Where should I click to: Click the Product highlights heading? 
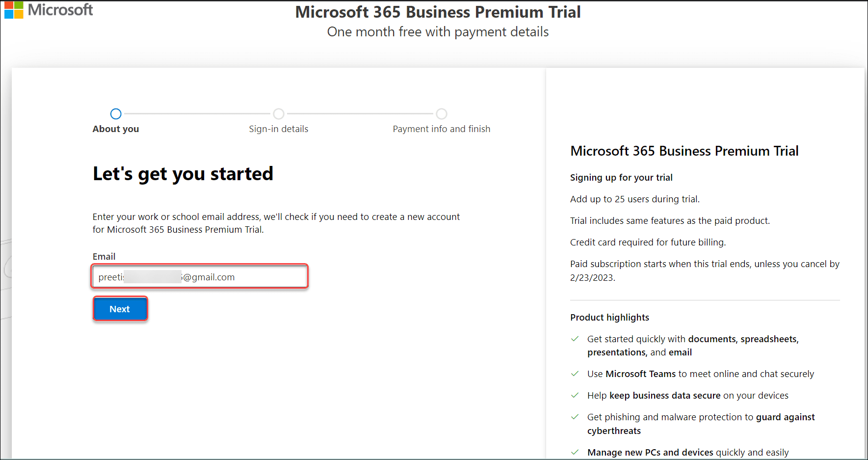pyautogui.click(x=609, y=317)
